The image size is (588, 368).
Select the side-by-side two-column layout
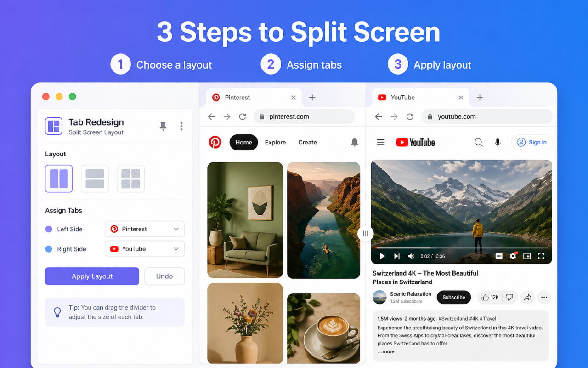[59, 178]
